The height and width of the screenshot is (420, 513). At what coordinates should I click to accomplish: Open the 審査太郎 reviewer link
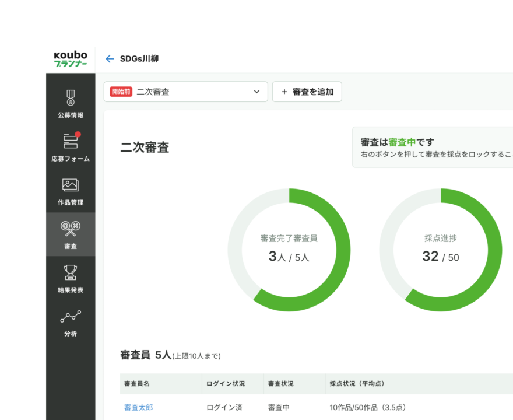pyautogui.click(x=138, y=407)
